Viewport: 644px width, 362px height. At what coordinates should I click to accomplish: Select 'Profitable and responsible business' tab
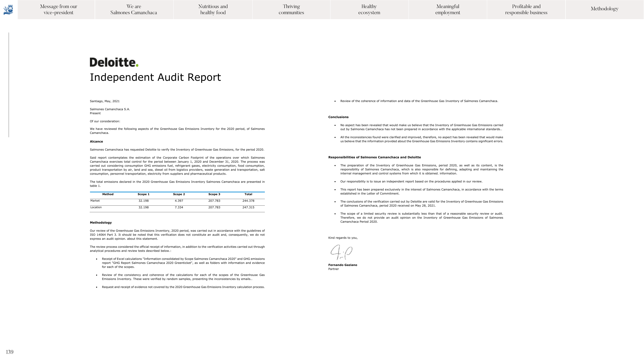coord(526,9)
